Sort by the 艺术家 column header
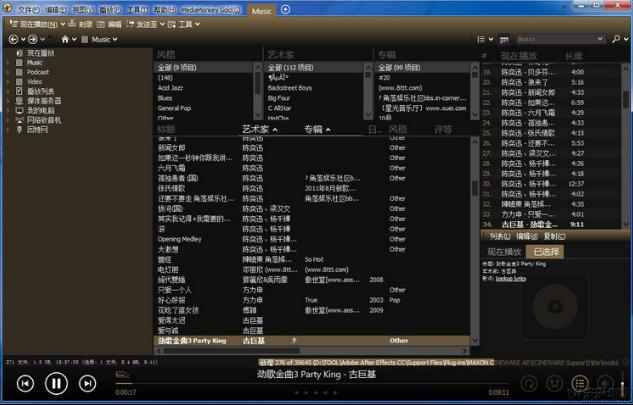Viewport: 633px width, 405px height. [256, 129]
